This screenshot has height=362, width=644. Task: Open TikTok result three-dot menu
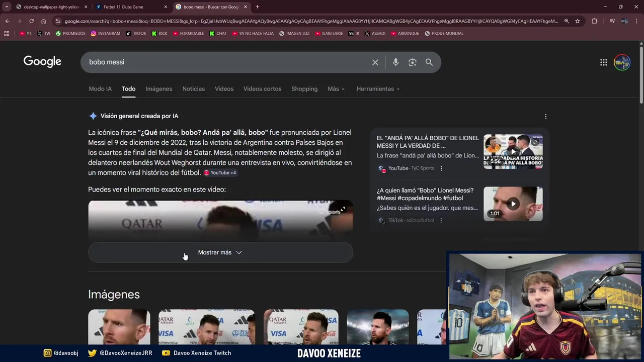tap(441, 221)
